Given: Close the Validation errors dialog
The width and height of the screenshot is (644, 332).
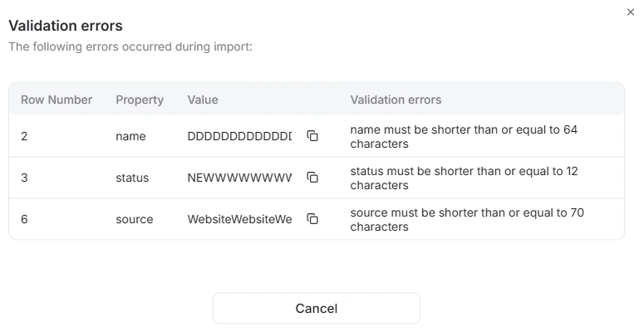Looking at the screenshot, I should 631,12.
